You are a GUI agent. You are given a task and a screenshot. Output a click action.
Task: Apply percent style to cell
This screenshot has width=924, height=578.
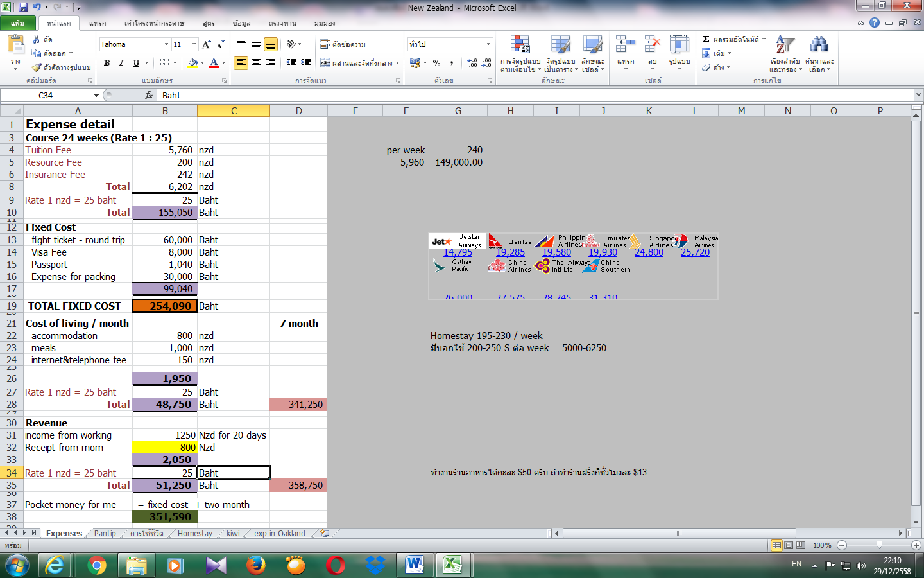[437, 63]
